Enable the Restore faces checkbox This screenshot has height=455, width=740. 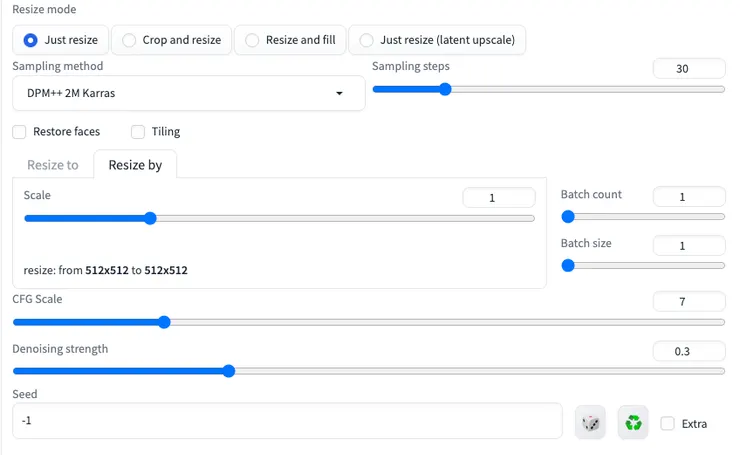(x=20, y=131)
